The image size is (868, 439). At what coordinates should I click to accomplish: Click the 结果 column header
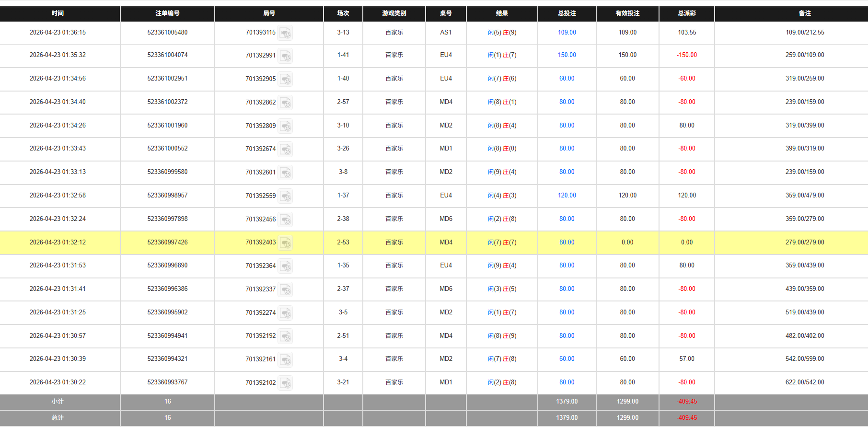(502, 13)
